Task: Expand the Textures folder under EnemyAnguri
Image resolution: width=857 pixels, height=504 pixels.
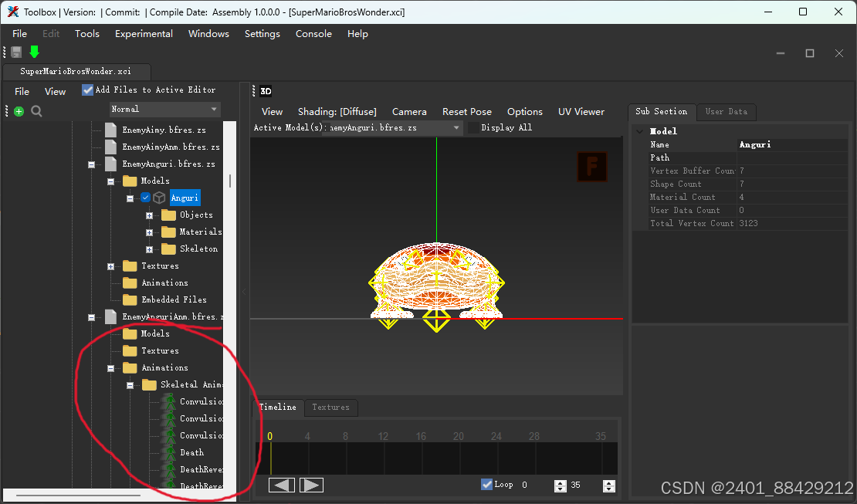Action: coord(111,267)
